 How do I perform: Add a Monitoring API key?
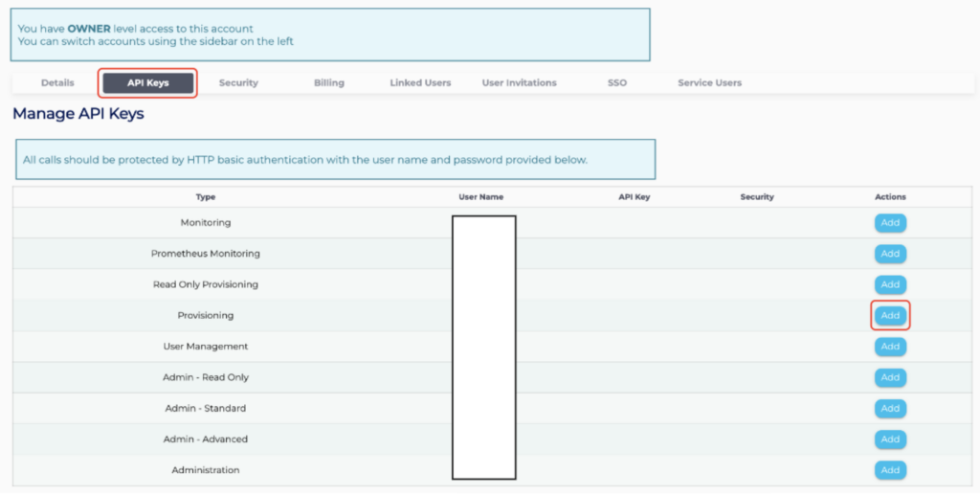[x=890, y=223]
